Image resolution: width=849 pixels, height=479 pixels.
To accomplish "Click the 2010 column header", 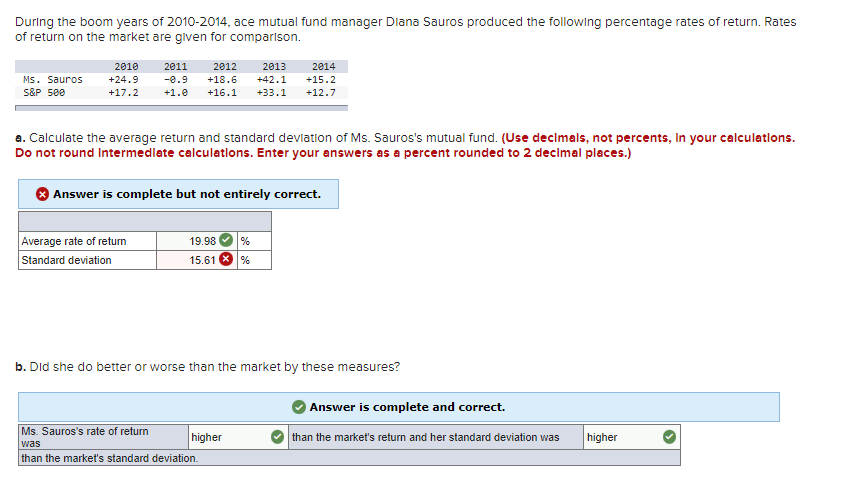I will point(126,67).
